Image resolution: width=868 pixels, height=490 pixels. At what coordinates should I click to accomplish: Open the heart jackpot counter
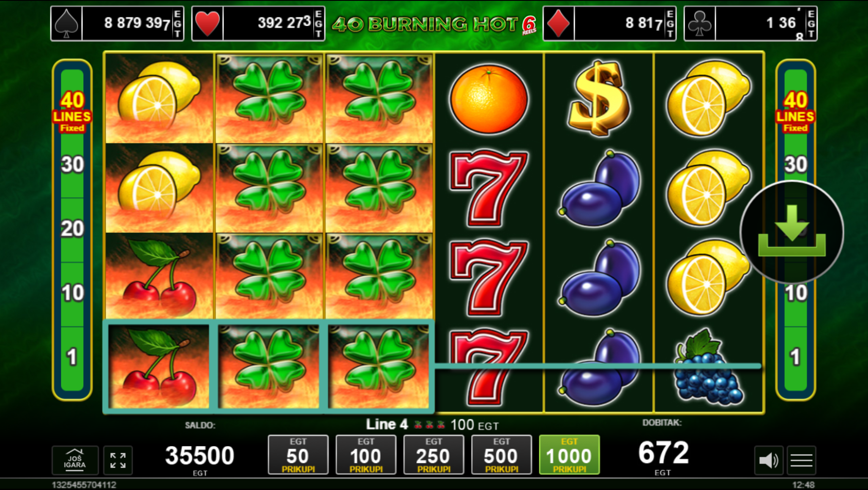coord(258,24)
